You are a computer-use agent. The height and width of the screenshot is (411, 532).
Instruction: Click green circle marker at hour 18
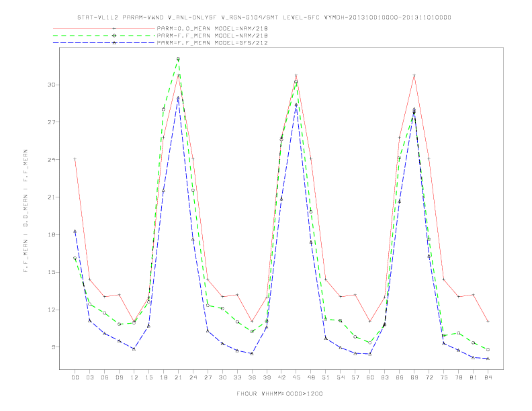coord(163,109)
